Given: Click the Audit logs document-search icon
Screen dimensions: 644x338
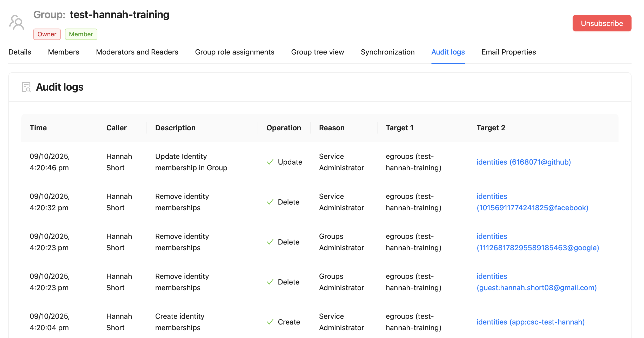Looking at the screenshot, I should click(26, 87).
